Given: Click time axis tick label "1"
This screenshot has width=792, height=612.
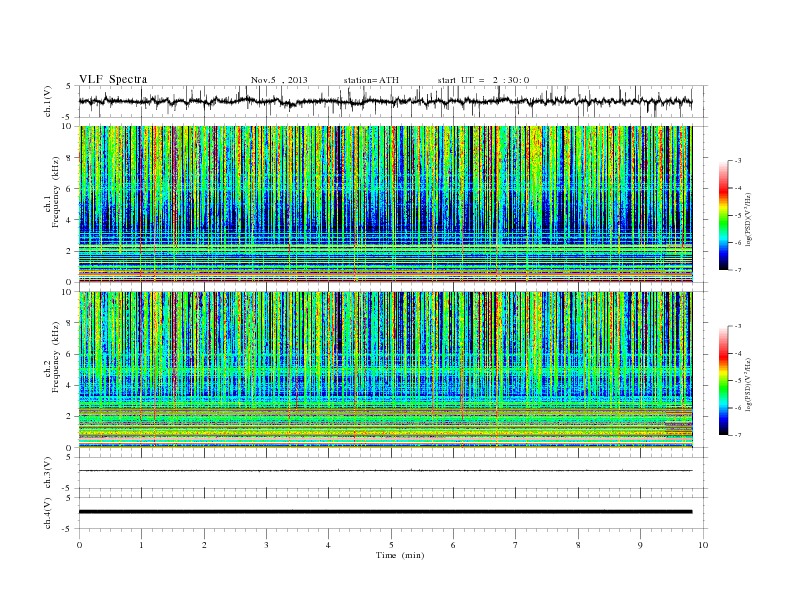Looking at the screenshot, I should pos(141,545).
